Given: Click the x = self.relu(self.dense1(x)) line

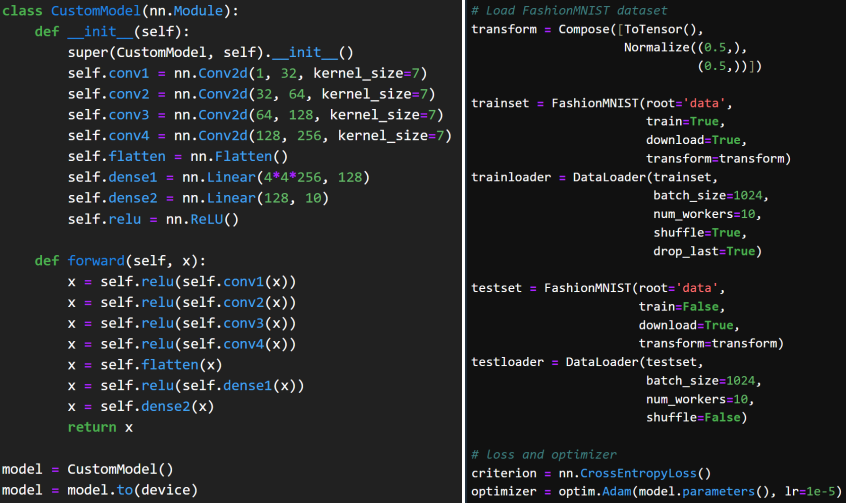Looking at the screenshot, I should [186, 385].
